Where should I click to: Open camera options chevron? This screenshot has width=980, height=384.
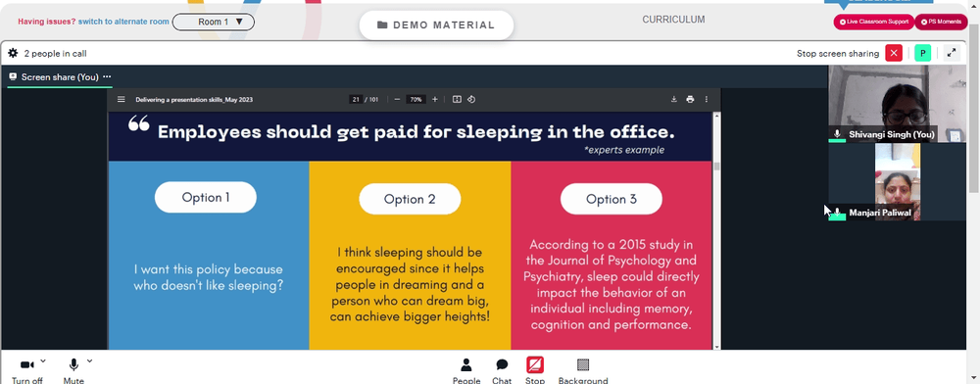tap(43, 360)
